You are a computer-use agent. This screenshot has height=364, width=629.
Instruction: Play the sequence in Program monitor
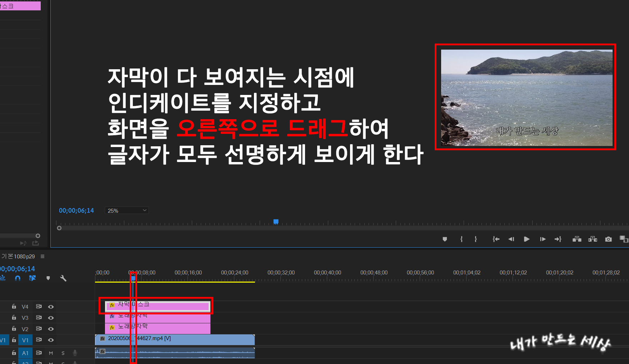click(527, 239)
